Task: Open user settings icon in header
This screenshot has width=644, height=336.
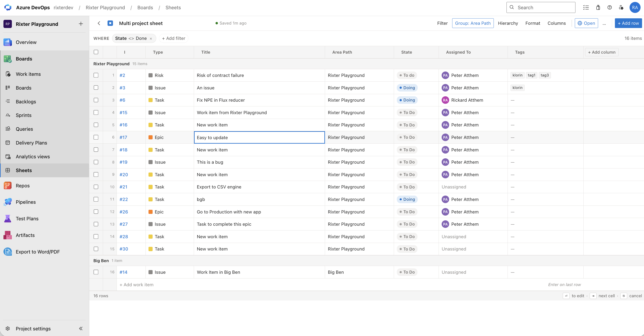Action: click(621, 8)
